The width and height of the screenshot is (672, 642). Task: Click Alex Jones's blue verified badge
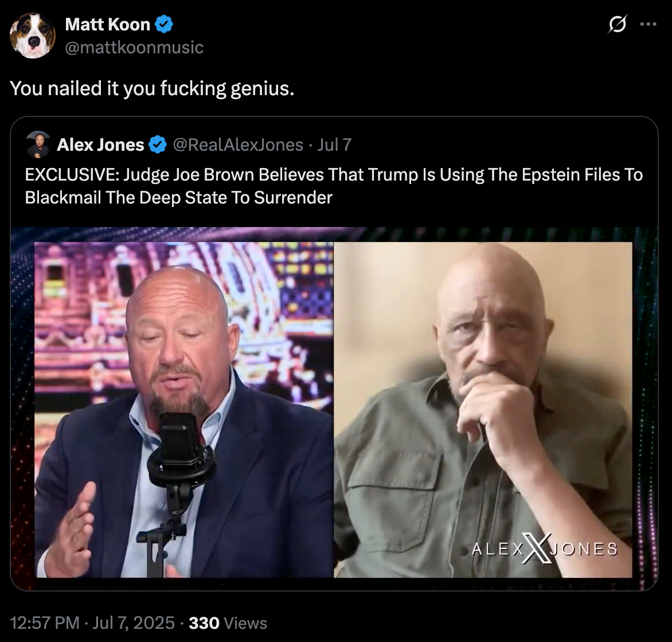pyautogui.click(x=157, y=144)
